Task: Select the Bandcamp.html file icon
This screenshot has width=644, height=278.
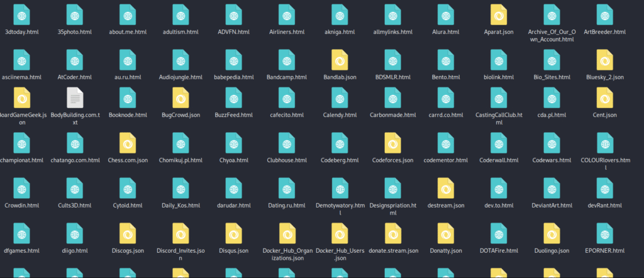Action: click(287, 60)
